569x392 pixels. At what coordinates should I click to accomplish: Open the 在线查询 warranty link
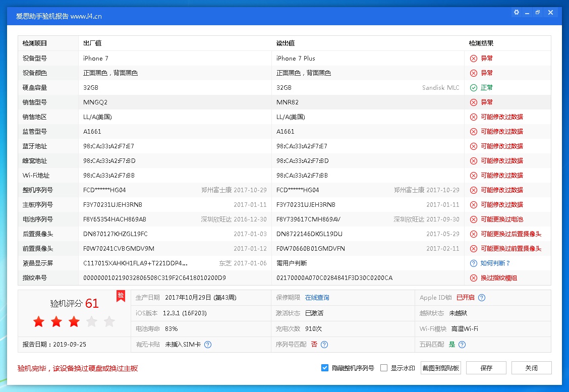317,298
